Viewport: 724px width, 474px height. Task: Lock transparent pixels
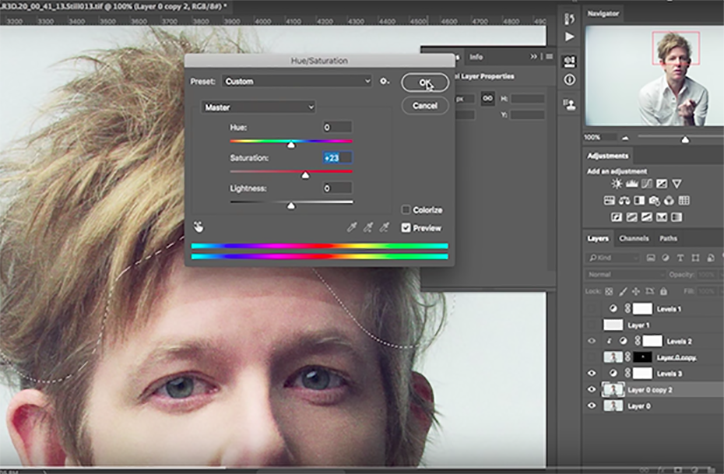(609, 291)
